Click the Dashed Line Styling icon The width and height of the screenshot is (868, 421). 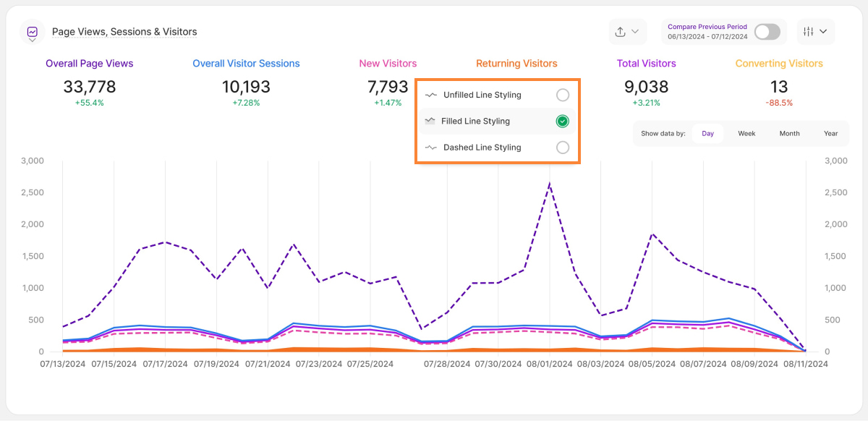pos(432,148)
